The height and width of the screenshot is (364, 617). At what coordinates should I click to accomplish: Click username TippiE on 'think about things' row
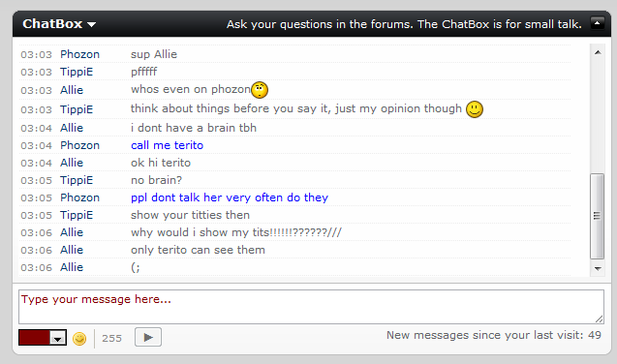point(77,109)
